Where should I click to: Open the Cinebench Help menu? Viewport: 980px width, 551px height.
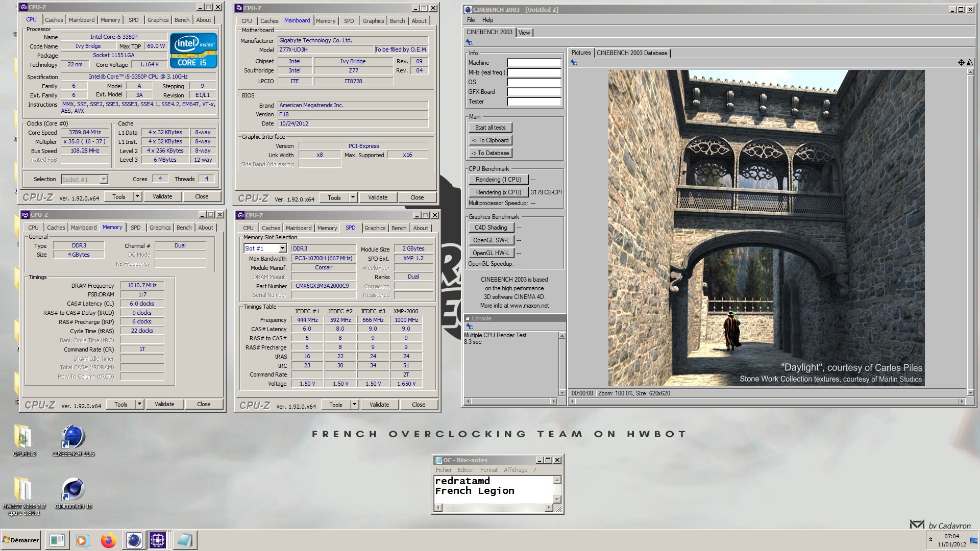[x=487, y=20]
